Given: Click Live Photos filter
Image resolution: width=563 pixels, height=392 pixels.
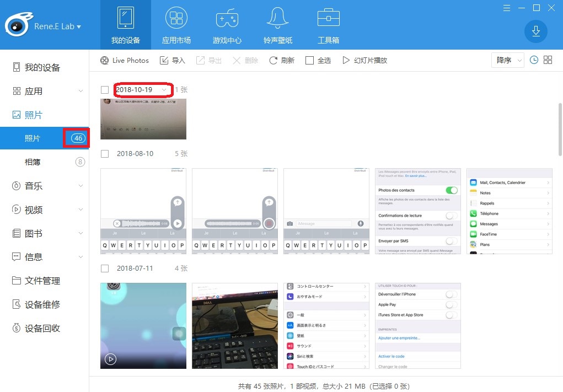Looking at the screenshot, I should tap(125, 60).
